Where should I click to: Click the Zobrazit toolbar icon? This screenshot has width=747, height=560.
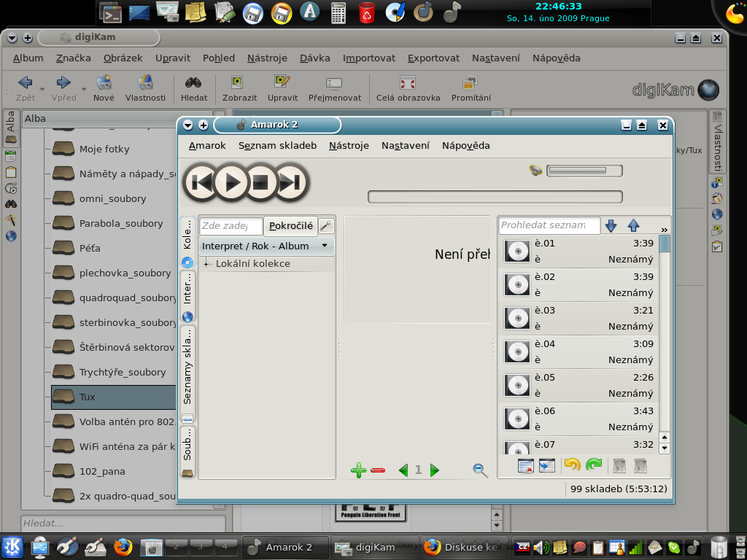click(x=239, y=88)
